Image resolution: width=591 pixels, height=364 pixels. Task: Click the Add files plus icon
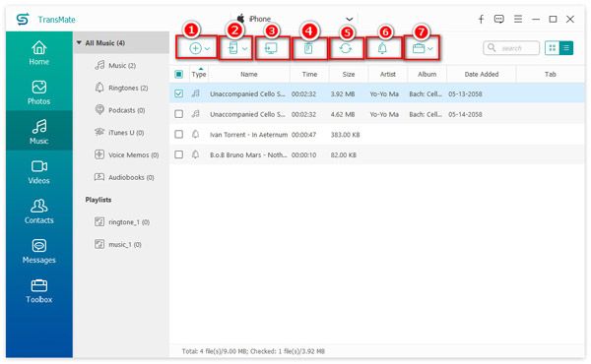(195, 48)
